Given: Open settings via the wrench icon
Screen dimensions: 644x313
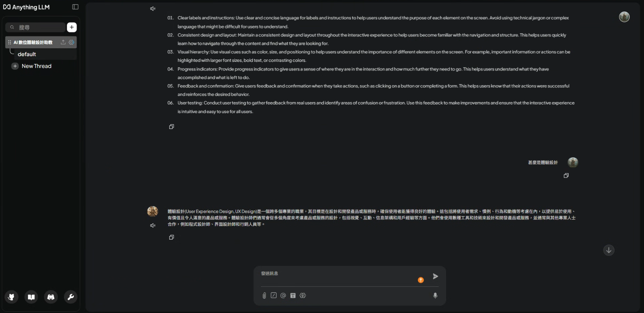Looking at the screenshot, I should [x=70, y=297].
